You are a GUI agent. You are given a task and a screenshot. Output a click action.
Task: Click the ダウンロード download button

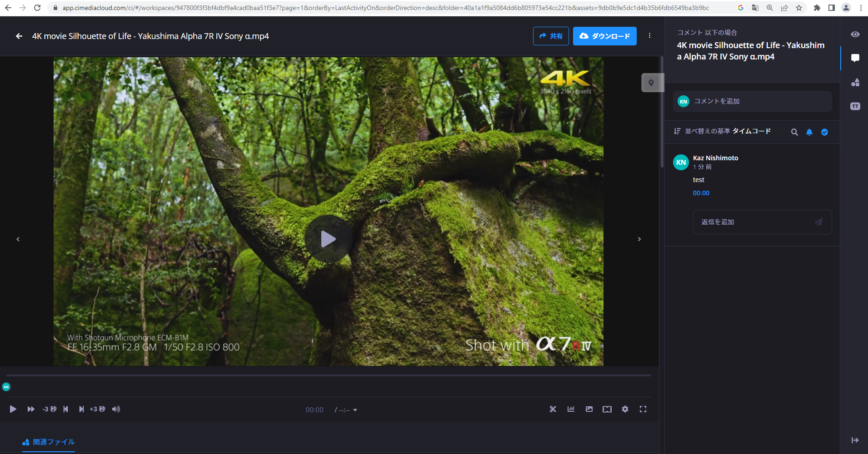click(605, 36)
